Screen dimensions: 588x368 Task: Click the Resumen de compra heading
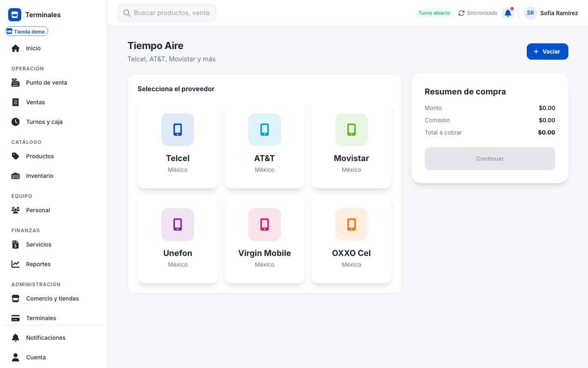point(465,92)
